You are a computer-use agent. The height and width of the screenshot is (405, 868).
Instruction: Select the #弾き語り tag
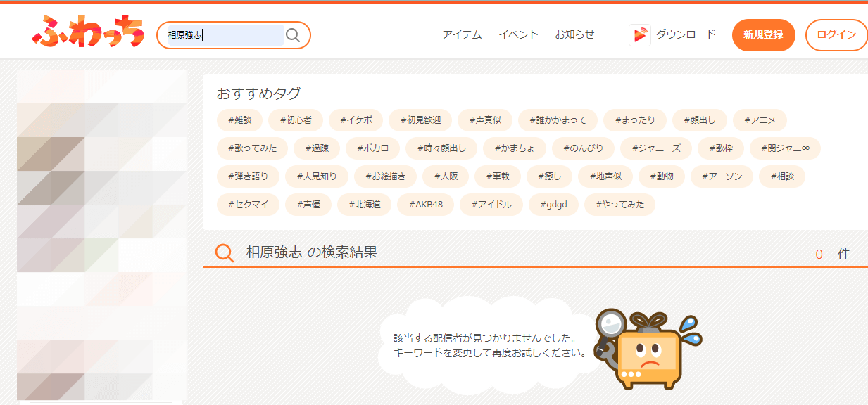click(248, 176)
